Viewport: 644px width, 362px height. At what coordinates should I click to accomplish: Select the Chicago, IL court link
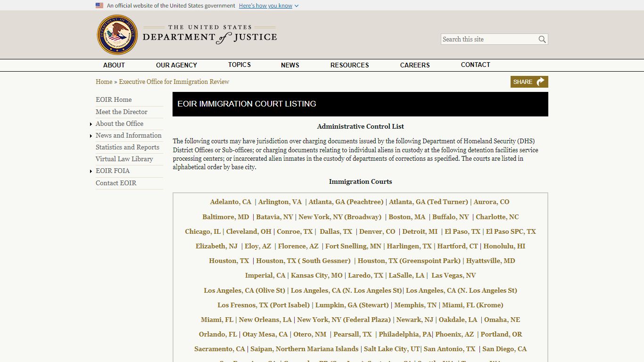203,231
